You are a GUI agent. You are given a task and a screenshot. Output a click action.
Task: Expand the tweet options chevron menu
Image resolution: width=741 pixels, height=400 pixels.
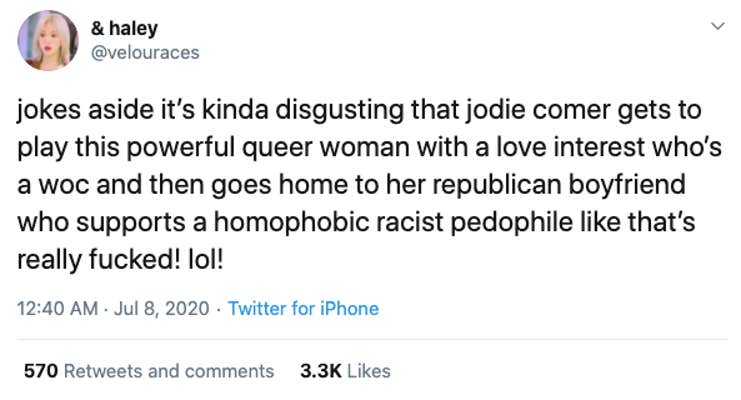(718, 26)
